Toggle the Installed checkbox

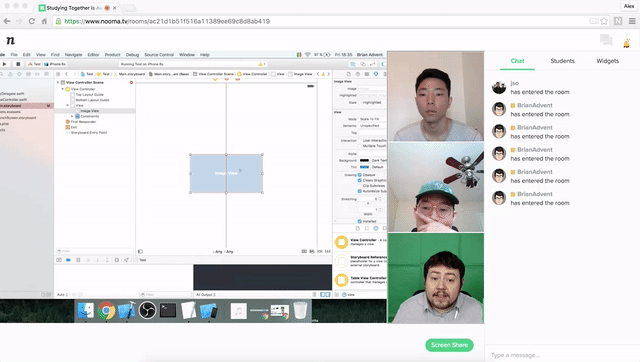coord(360,221)
